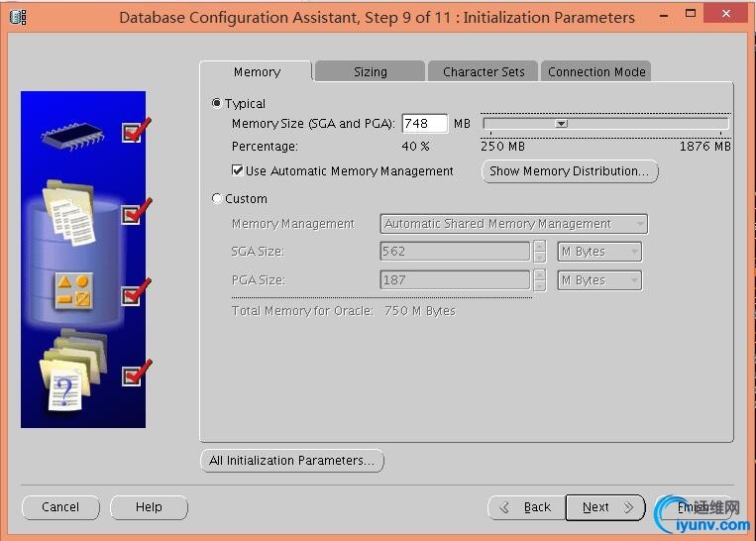Click the SGA Size input field
Image resolution: width=756 pixels, height=541 pixels.
455,252
